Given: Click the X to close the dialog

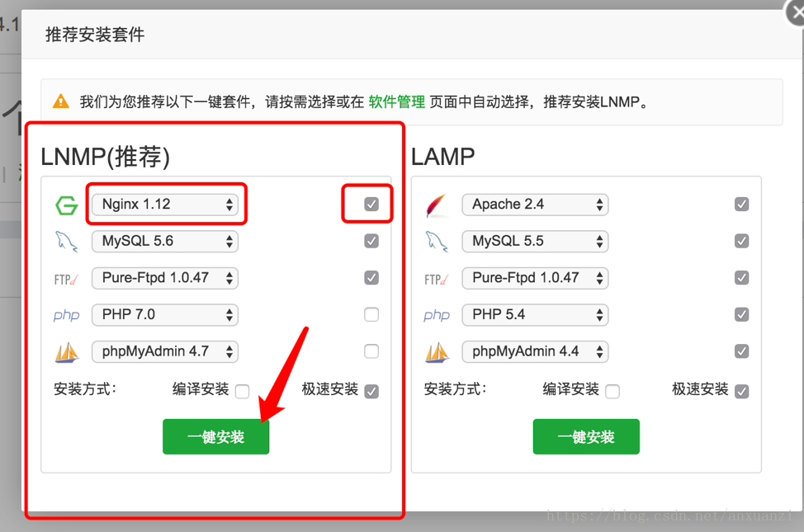Looking at the screenshot, I should (793, 12).
